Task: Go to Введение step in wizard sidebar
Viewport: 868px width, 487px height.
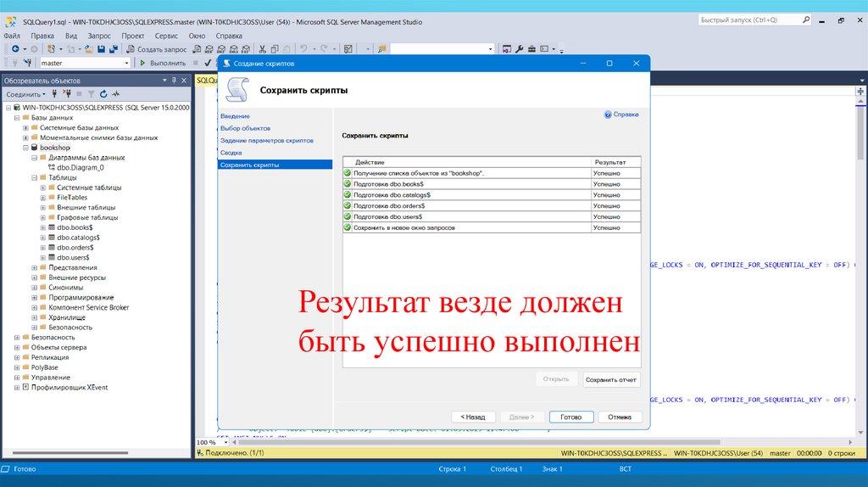Action: (x=235, y=116)
